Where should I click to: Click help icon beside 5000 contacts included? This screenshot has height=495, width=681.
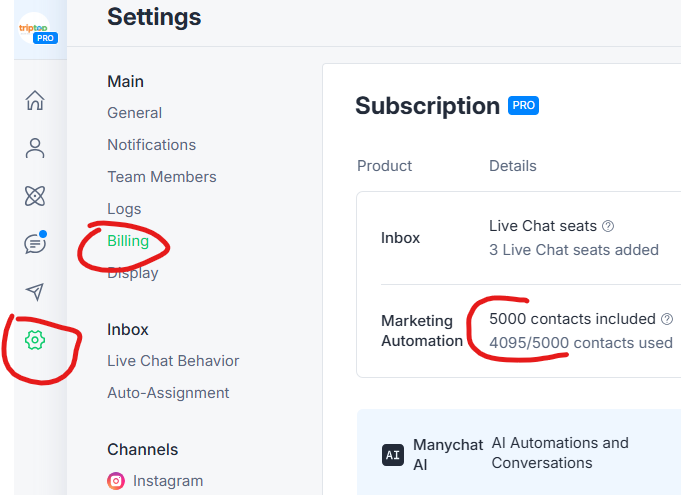click(x=667, y=319)
